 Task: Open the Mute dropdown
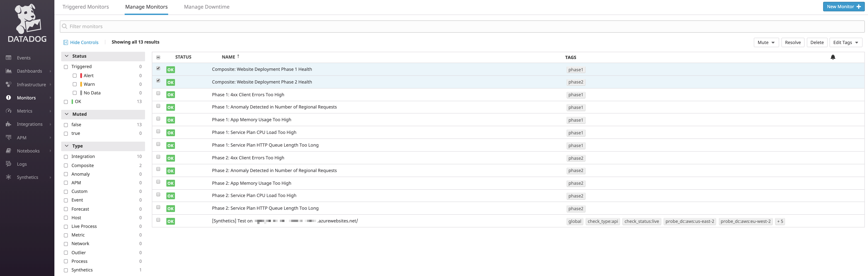[766, 42]
